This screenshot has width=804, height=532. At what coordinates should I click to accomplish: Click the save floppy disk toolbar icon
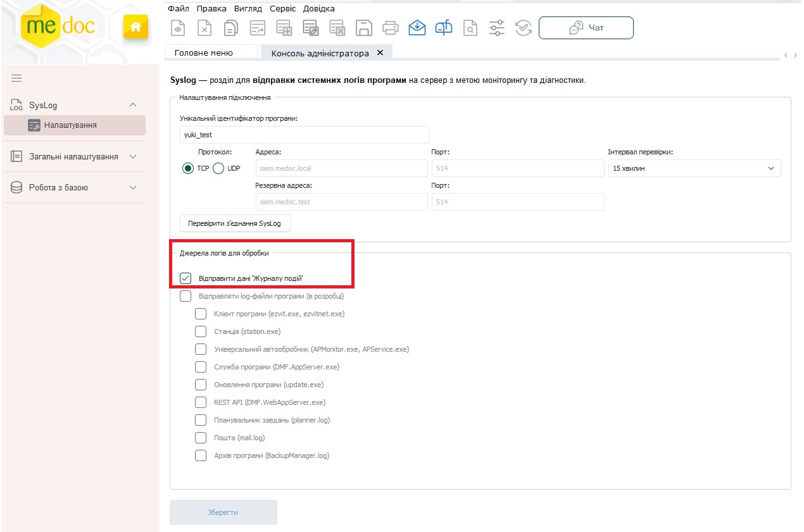tap(363, 28)
